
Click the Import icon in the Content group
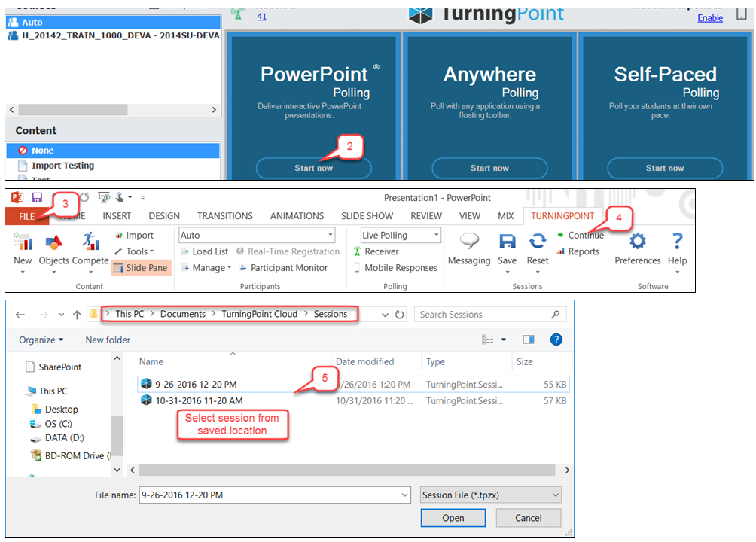coord(139,235)
